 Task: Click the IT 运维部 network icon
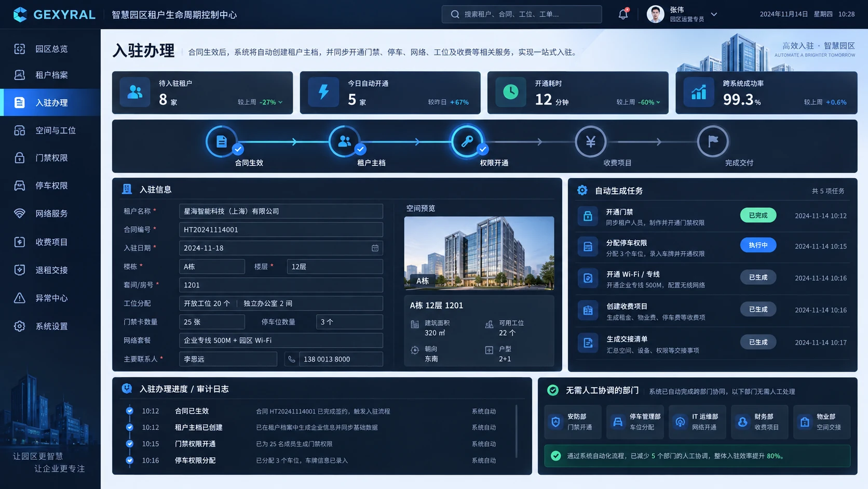680,422
